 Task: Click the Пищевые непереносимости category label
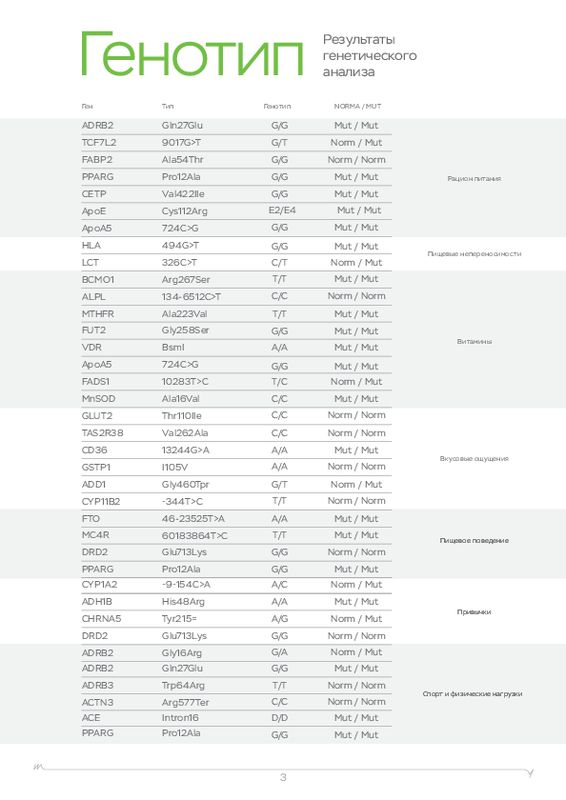[474, 254]
